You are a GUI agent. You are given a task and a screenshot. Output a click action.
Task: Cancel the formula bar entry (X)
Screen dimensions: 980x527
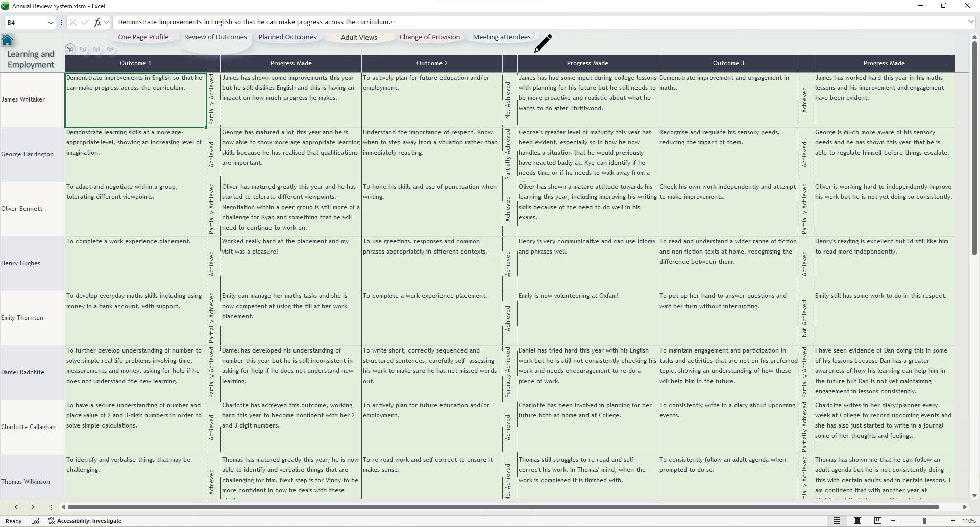(72, 22)
